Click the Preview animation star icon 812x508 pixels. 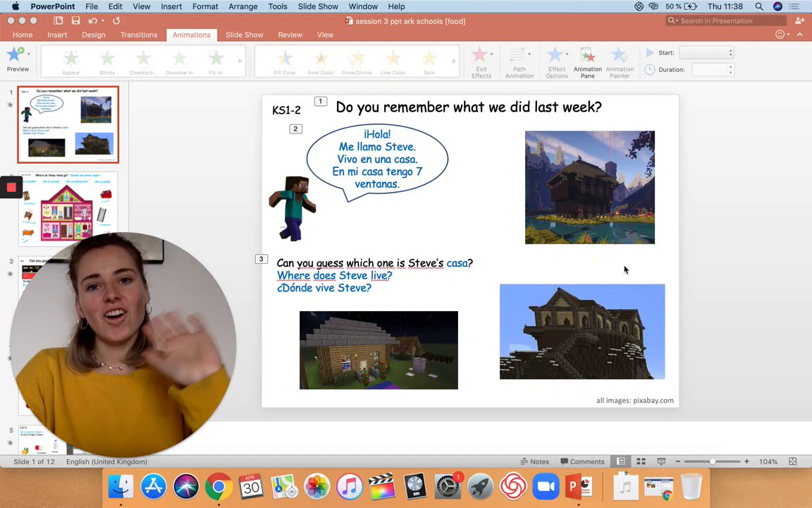pos(15,54)
